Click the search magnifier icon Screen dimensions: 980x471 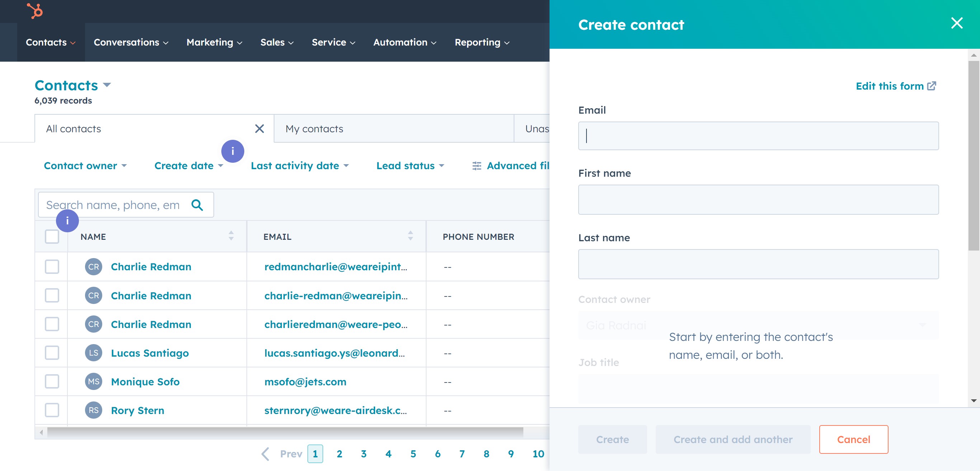(197, 205)
